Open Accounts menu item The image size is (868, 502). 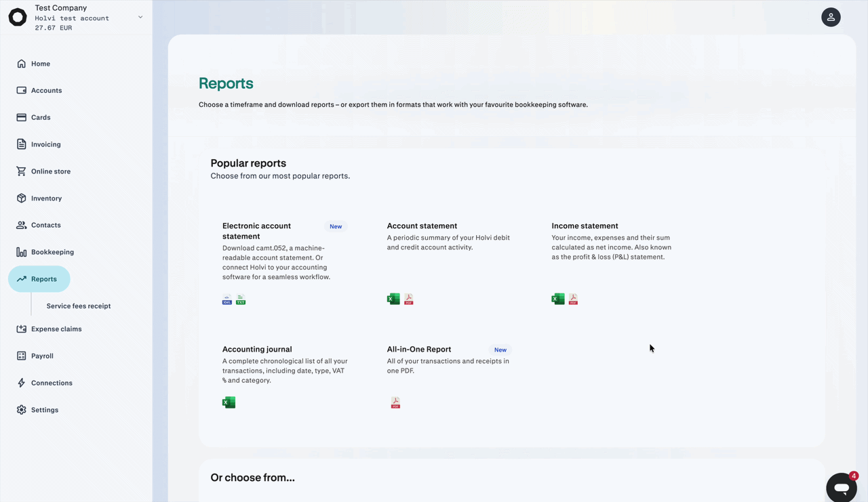tap(46, 90)
